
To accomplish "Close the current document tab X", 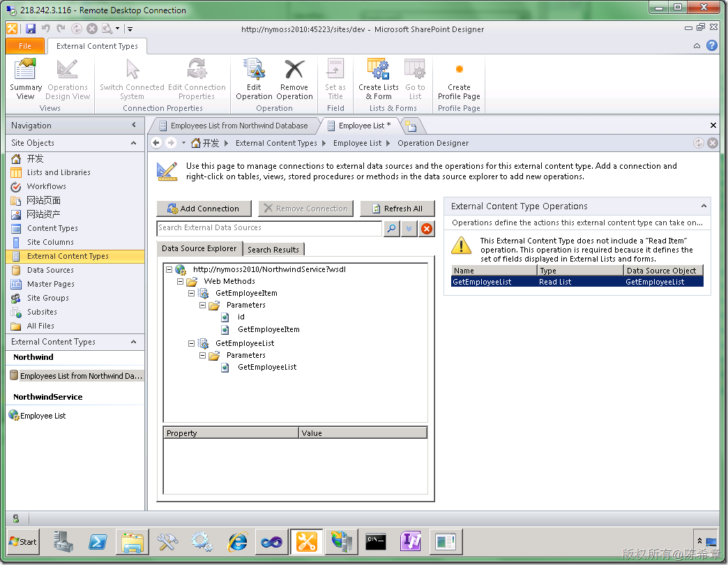I will pos(713,125).
